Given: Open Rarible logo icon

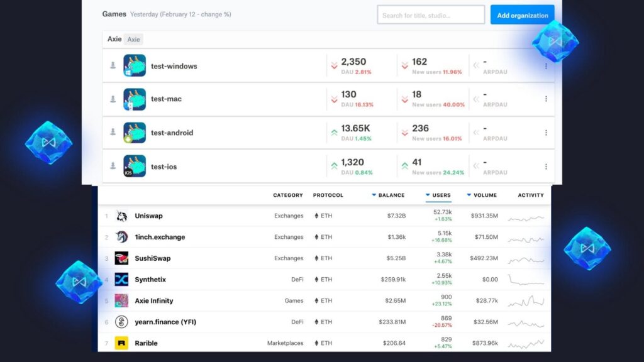Looking at the screenshot, I should coord(121,343).
